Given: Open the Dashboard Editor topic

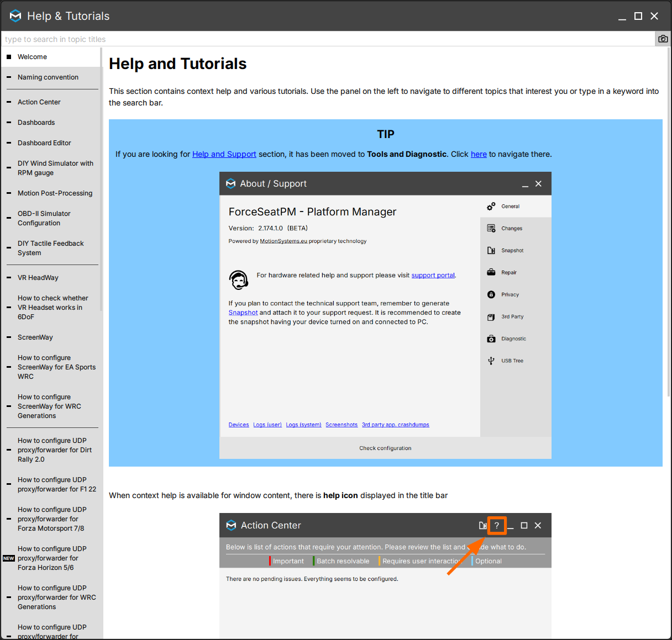Looking at the screenshot, I should (x=51, y=143).
